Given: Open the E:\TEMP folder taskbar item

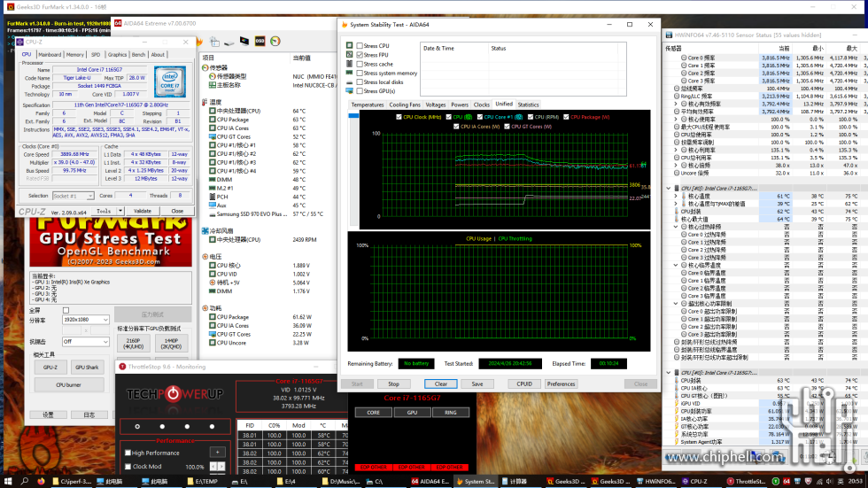Looking at the screenshot, I should coord(202,482).
